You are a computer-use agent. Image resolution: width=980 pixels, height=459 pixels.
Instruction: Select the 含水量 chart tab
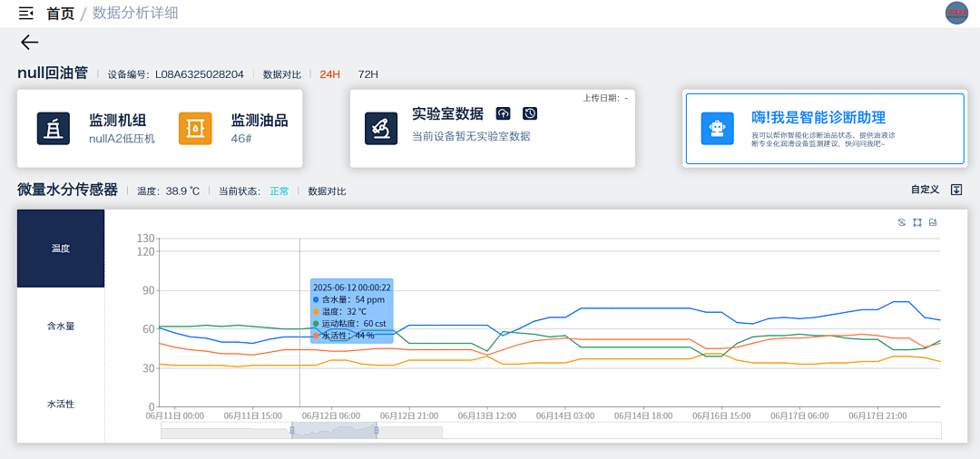pyautogui.click(x=61, y=326)
